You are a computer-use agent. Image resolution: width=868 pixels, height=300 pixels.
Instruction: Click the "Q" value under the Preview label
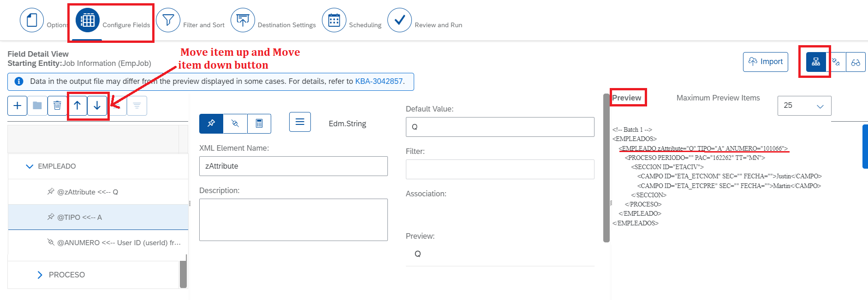point(417,254)
